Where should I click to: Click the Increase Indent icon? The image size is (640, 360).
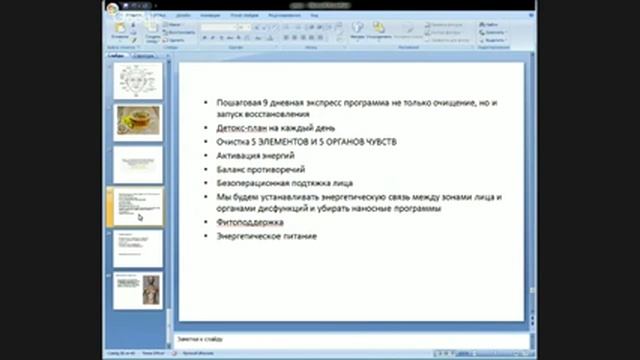pyautogui.click(x=320, y=27)
